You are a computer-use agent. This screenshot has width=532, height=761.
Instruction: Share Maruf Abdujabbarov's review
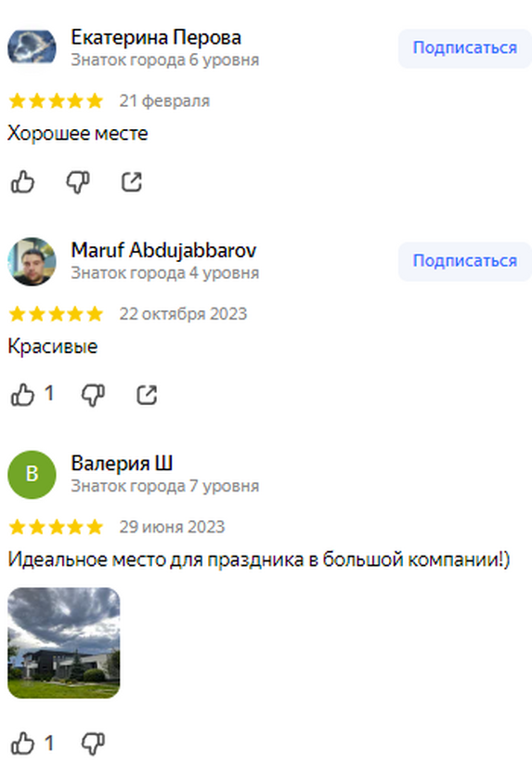pyautogui.click(x=147, y=395)
